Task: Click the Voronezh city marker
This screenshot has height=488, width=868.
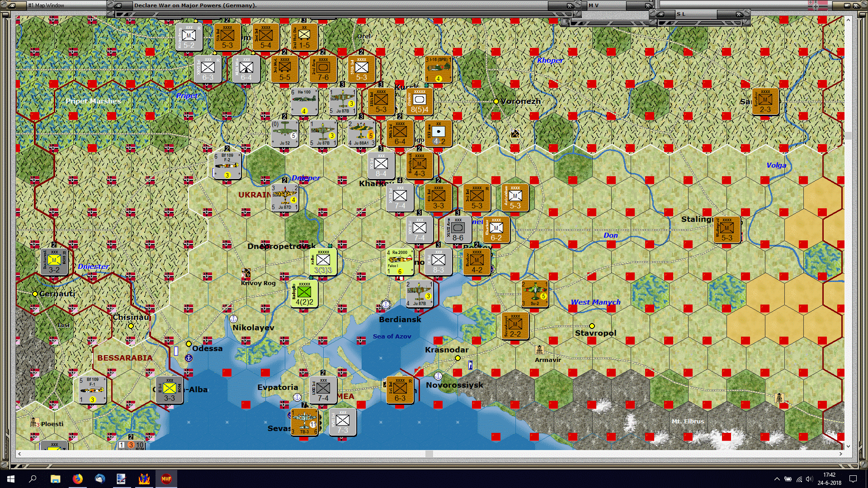Action: [x=496, y=101]
